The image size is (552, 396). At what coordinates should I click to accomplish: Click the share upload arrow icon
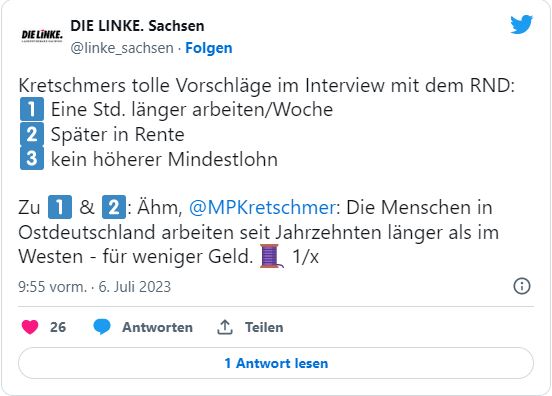225,327
